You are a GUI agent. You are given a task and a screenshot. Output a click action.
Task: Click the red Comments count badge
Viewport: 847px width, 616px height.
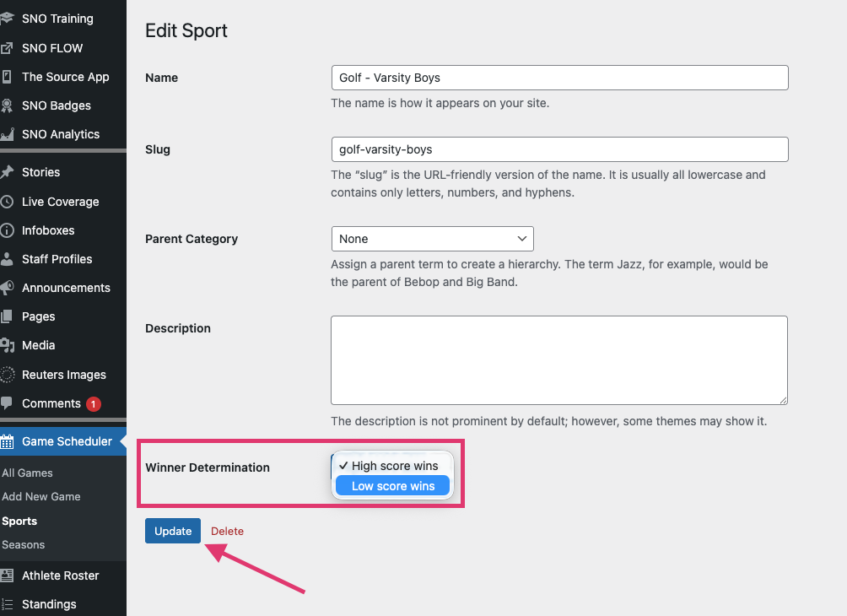94,403
